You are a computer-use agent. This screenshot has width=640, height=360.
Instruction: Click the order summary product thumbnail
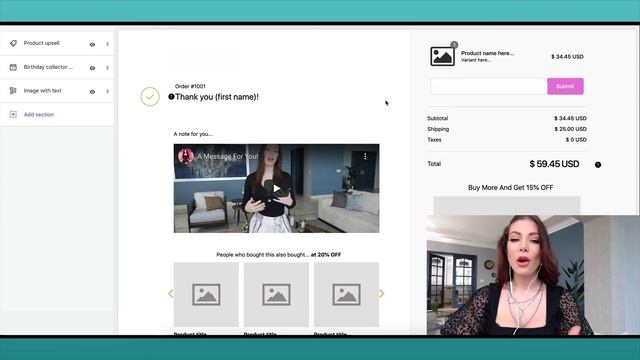tap(442, 56)
